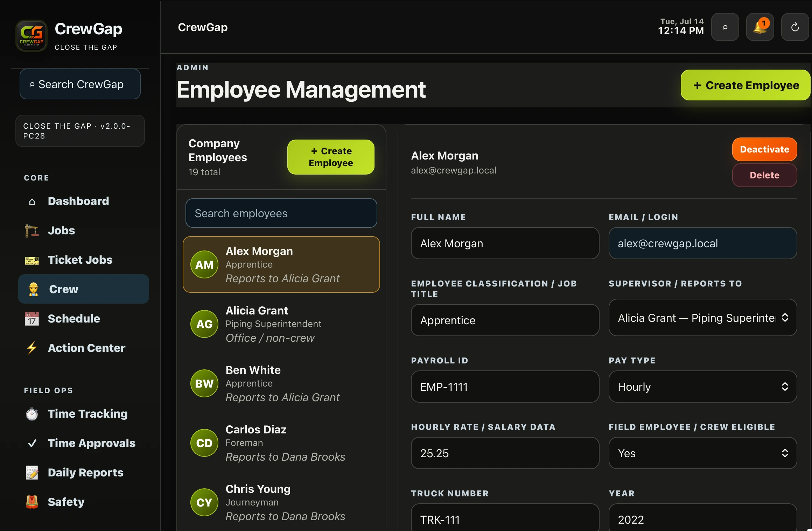The height and width of the screenshot is (531, 812).
Task: Open Ticket Jobs in the sidebar
Action: [83, 260]
